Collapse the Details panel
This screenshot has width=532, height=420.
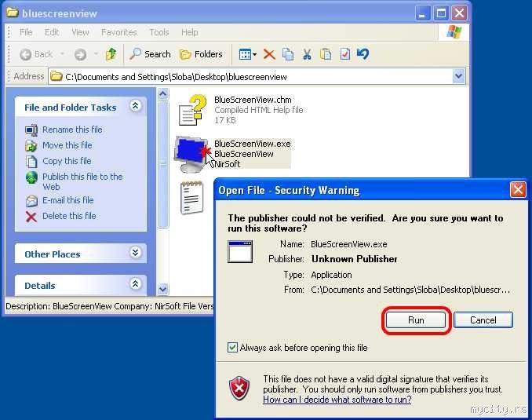135,283
